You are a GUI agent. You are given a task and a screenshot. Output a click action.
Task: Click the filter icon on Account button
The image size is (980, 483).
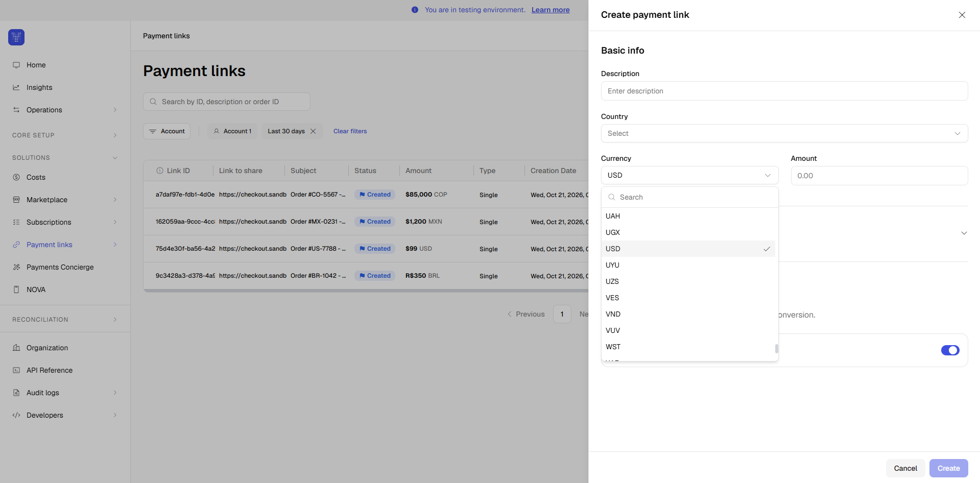coord(153,131)
